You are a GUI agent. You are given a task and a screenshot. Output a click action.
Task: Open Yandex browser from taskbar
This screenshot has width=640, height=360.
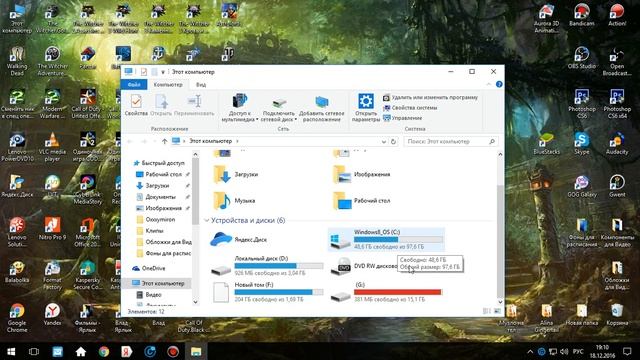(x=127, y=351)
